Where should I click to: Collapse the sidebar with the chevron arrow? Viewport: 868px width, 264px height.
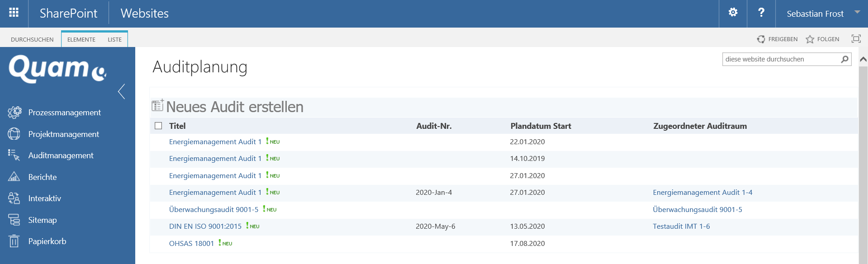point(121,91)
